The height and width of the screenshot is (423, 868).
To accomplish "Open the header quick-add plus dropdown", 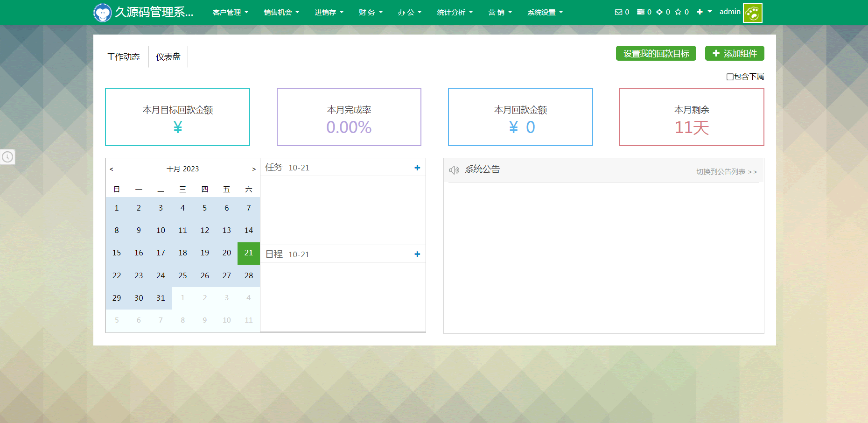I will click(x=704, y=12).
